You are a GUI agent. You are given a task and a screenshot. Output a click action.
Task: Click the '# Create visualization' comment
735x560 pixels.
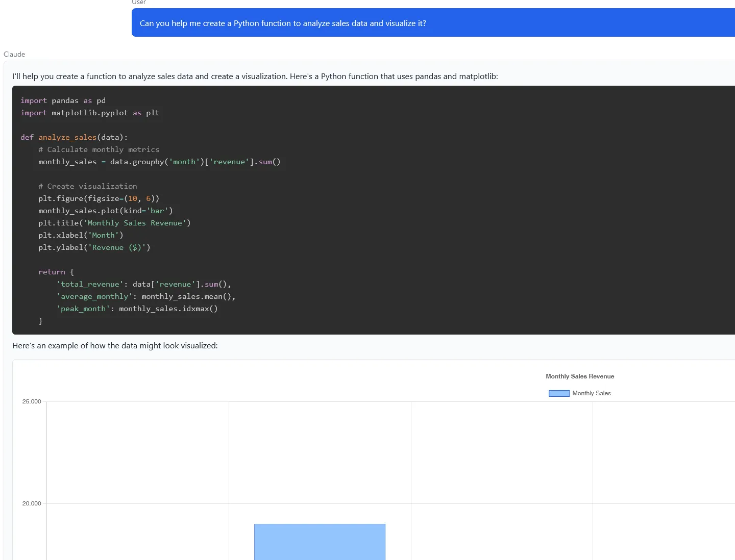88,186
